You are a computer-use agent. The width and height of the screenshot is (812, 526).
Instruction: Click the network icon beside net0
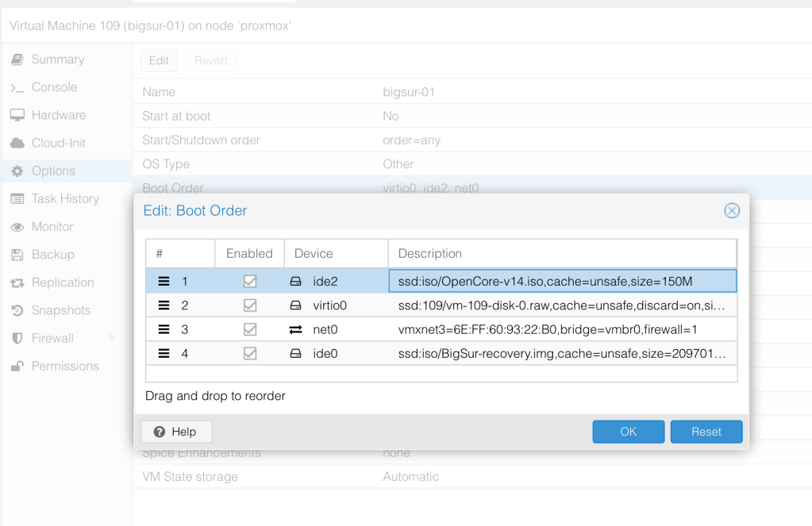point(295,329)
